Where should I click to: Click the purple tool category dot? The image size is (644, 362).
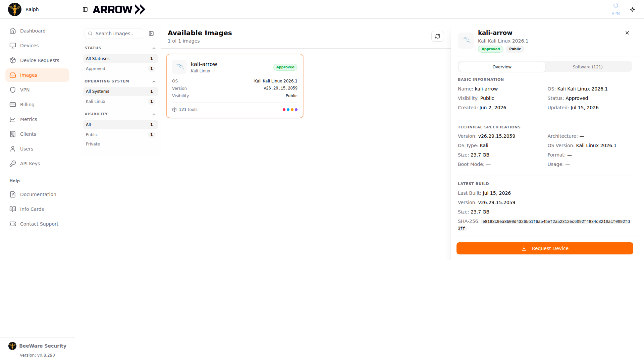[296, 110]
